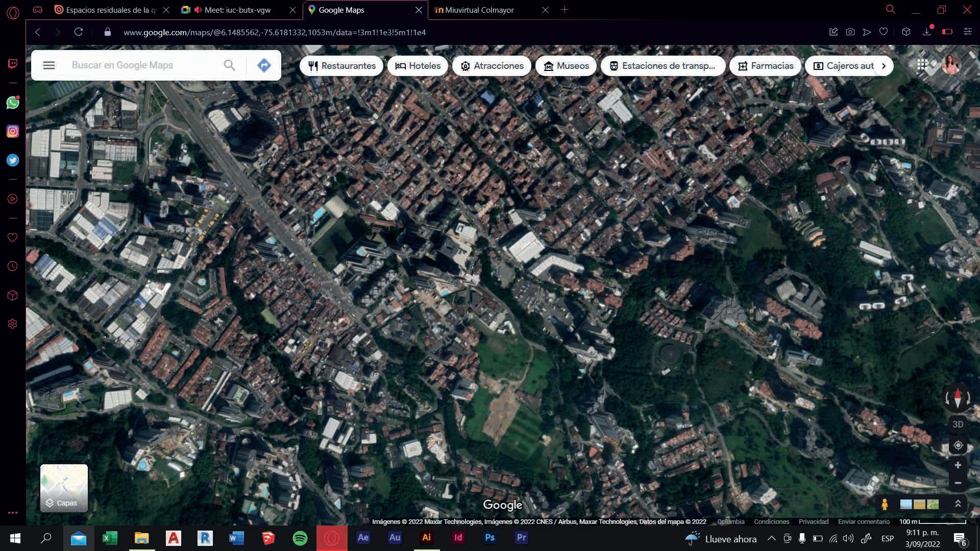The height and width of the screenshot is (551, 980).
Task: Open the Google Maps hamburger menu
Action: (49, 65)
